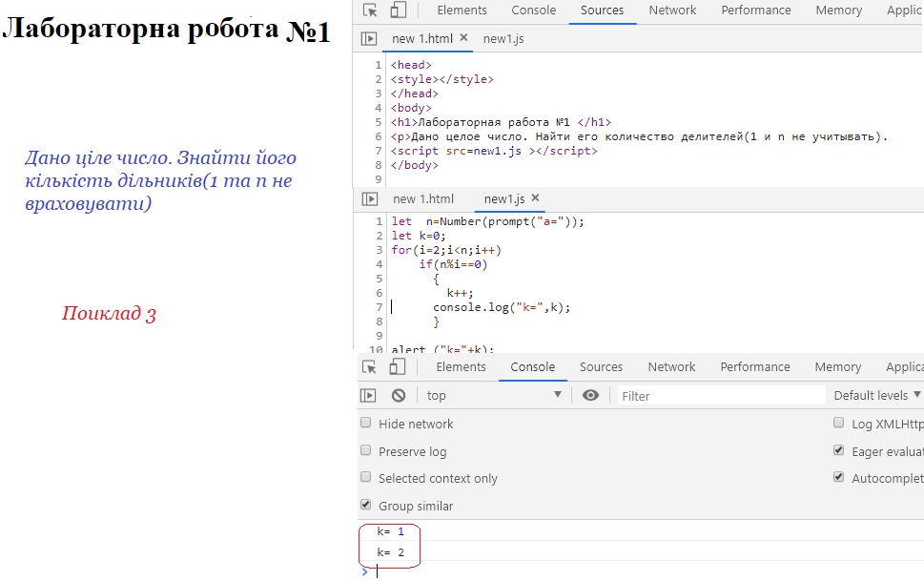Switch to Network tab in upper DevTools bar

click(672, 10)
